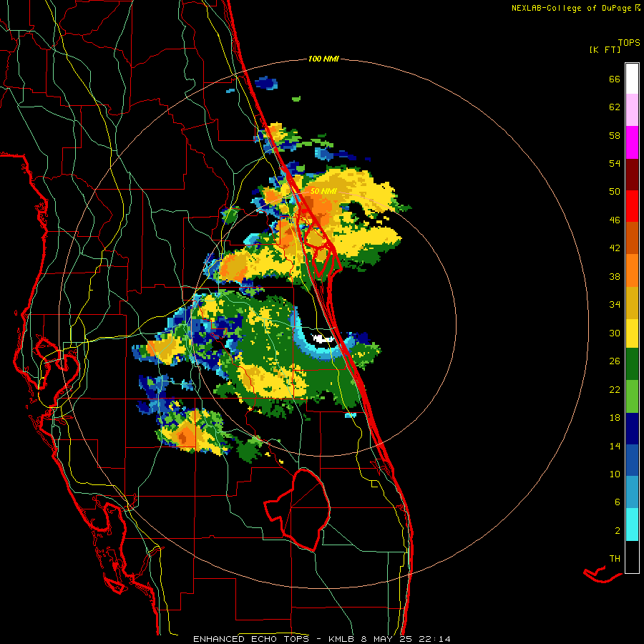Click the 38 legend value

615,276
